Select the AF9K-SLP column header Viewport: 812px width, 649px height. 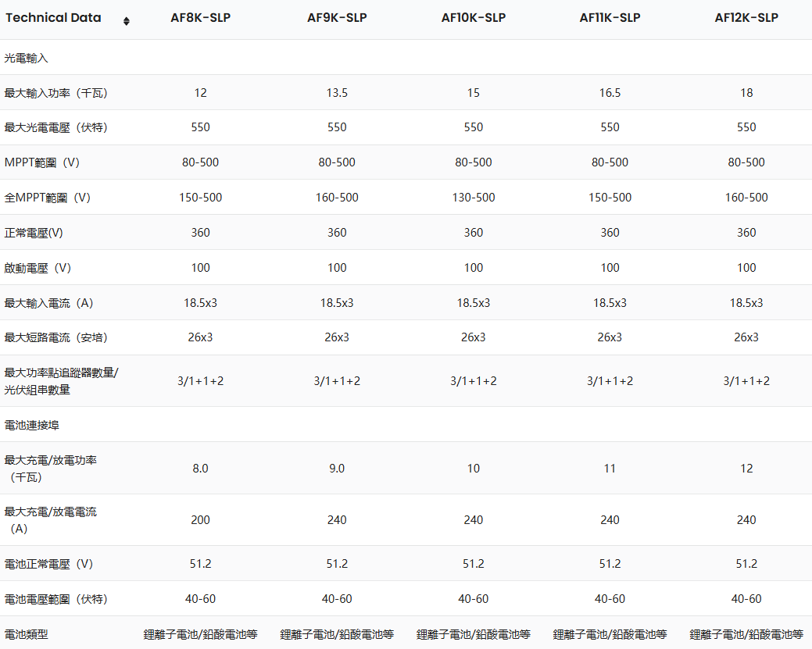[337, 18]
